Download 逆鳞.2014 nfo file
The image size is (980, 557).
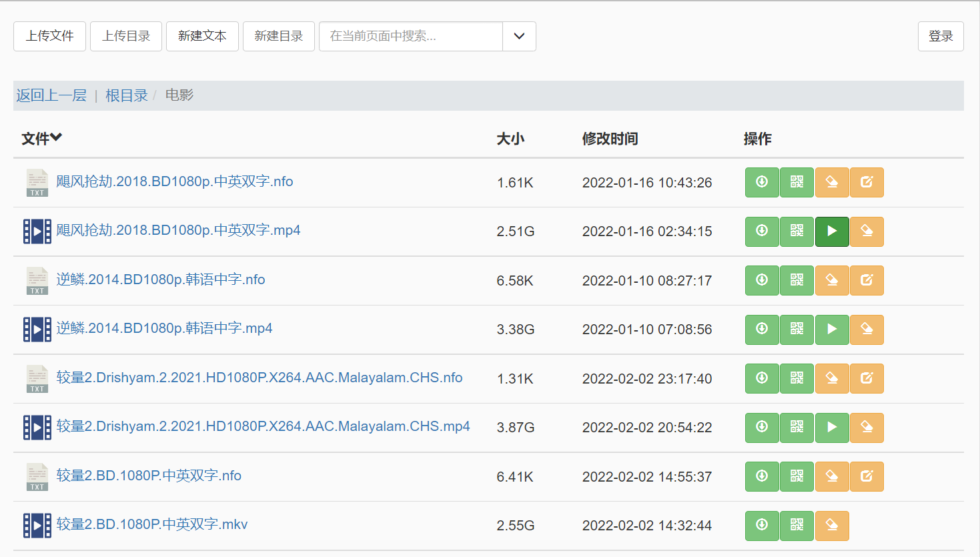pos(762,280)
